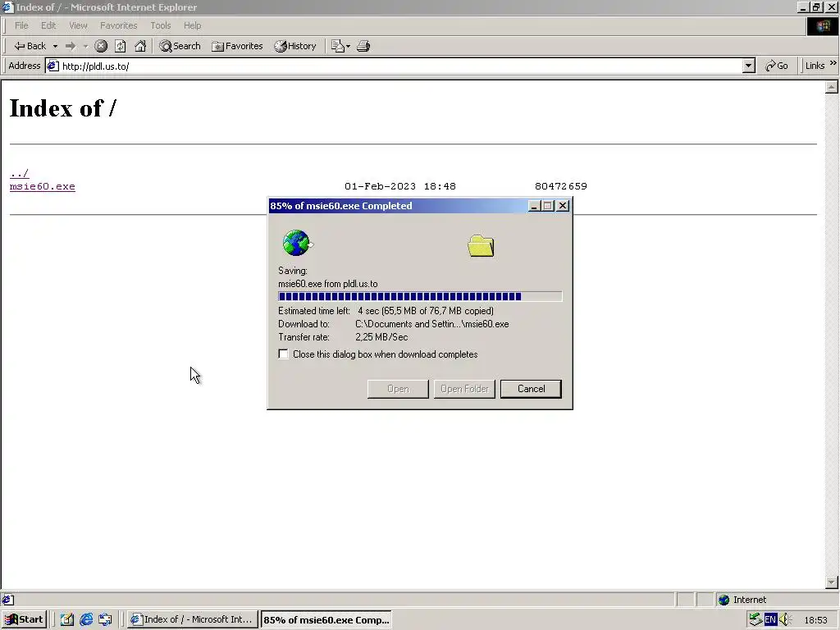This screenshot has width=840, height=630.
Task: Open the Favorites menu
Action: point(118,25)
